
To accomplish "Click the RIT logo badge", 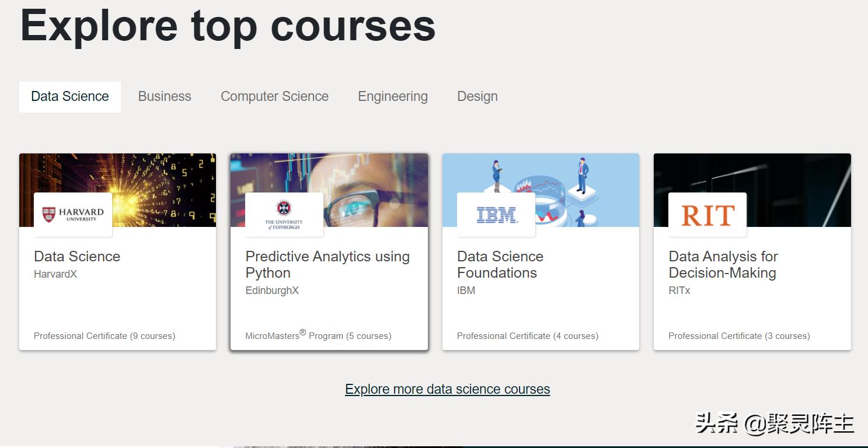I will pyautogui.click(x=707, y=215).
